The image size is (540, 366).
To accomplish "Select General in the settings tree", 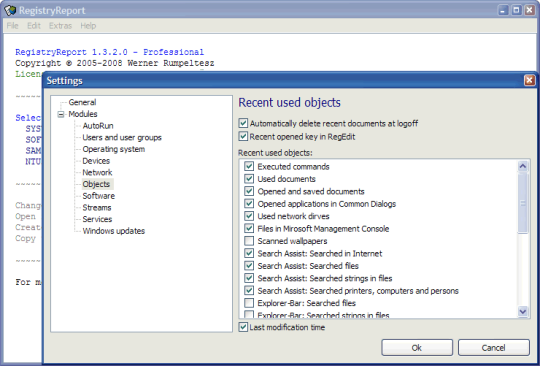I will (x=82, y=102).
